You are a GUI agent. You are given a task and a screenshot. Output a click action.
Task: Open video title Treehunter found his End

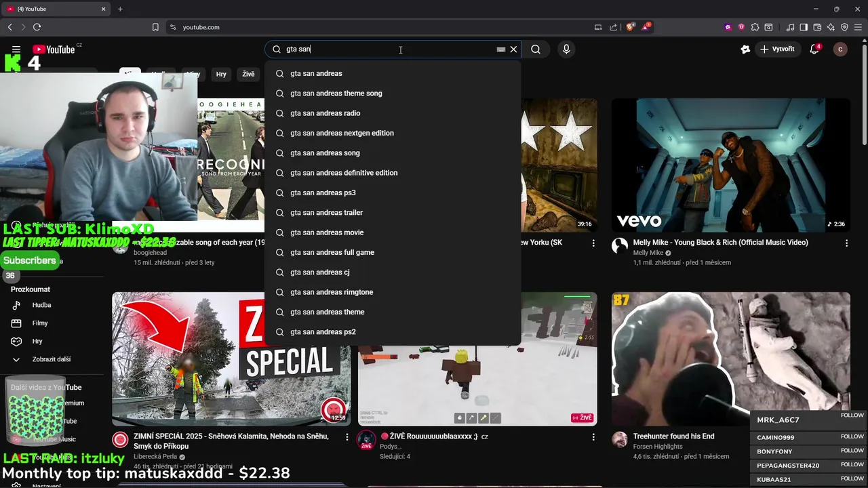(673, 436)
